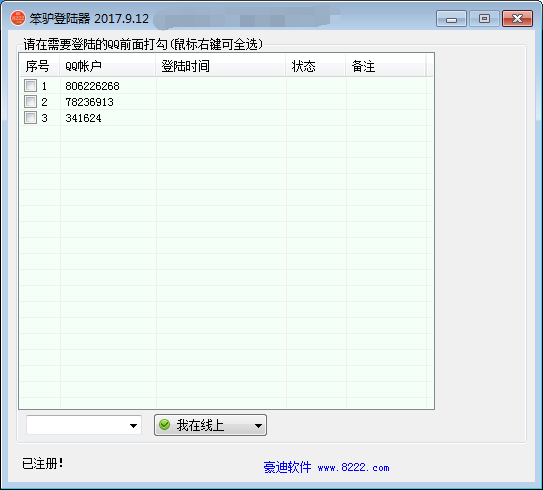Open the empty combo box dropdown arrow
543x490 pixels.
[133, 426]
